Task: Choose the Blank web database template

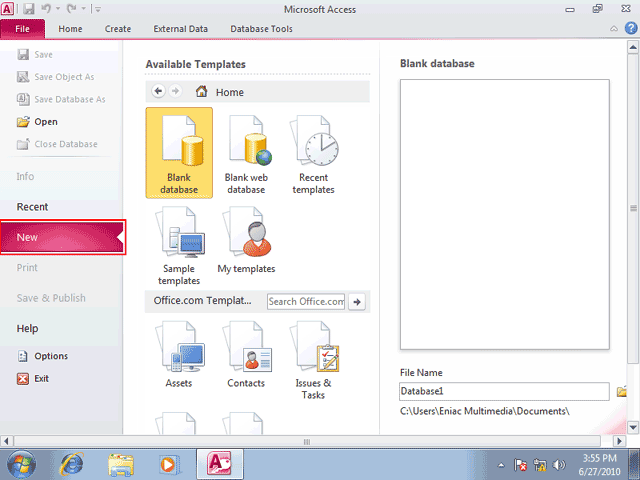Action: pos(246,154)
